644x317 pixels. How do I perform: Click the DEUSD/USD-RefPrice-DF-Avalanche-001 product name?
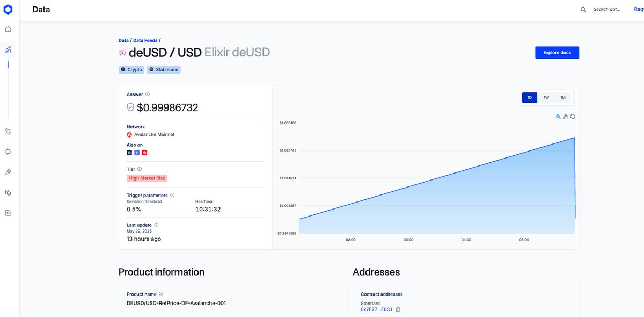point(176,303)
